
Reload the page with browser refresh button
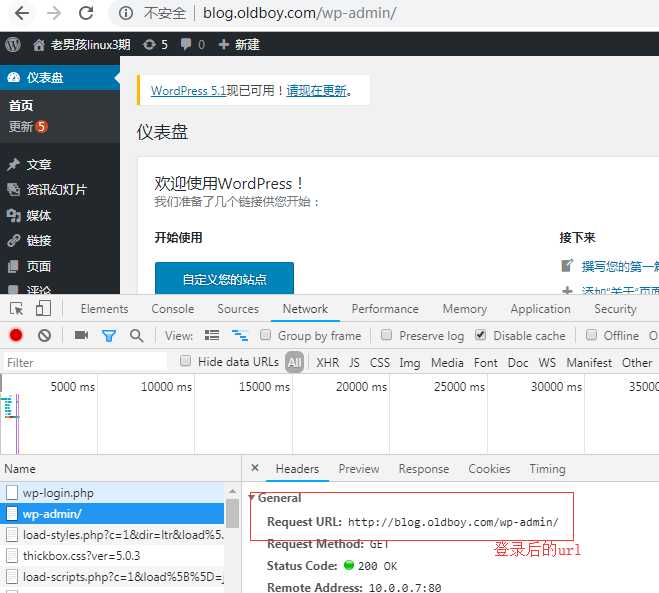point(86,13)
